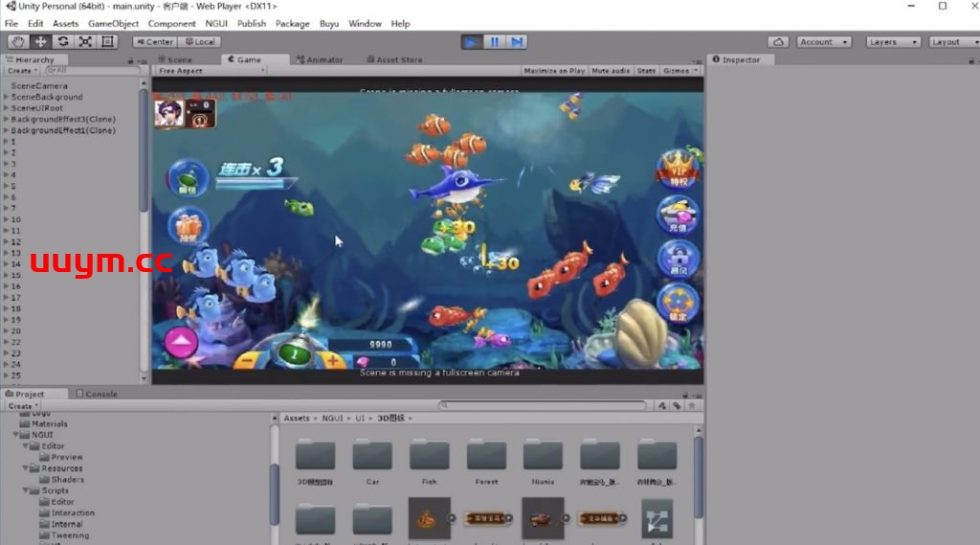Select the Rotate tool in the toolbar
The width and height of the screenshot is (980, 545).
[62, 41]
